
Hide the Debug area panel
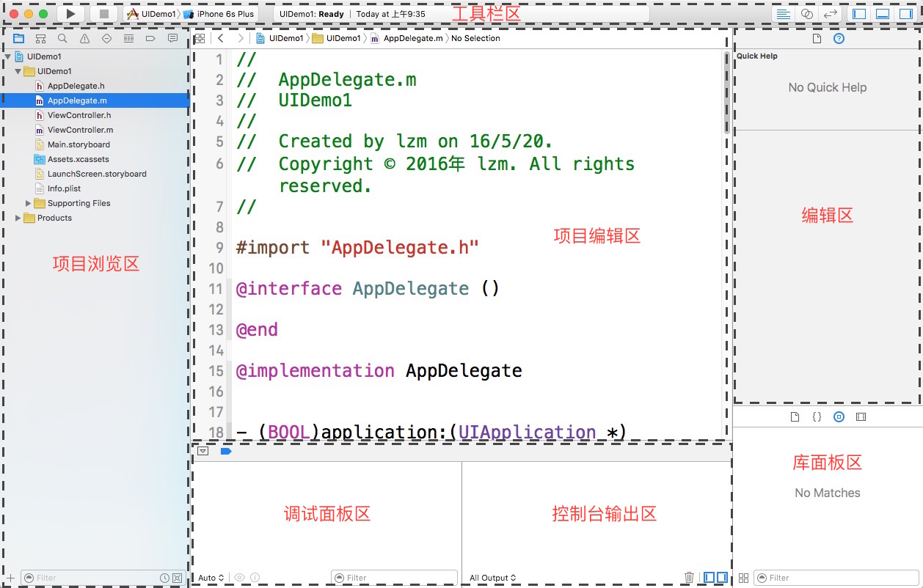click(881, 12)
